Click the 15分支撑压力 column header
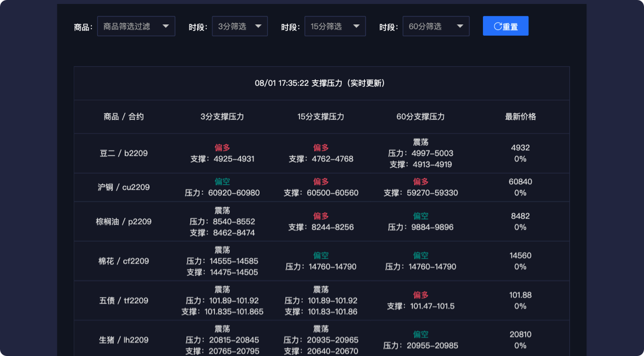 (x=321, y=117)
